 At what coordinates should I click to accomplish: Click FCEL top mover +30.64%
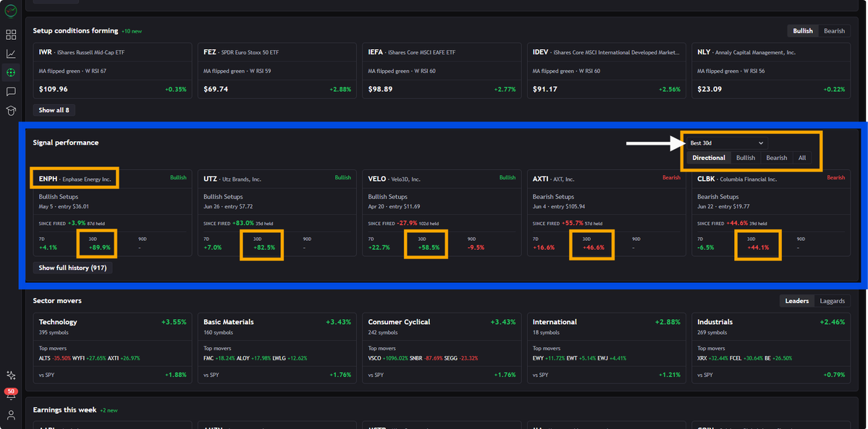coord(747,358)
